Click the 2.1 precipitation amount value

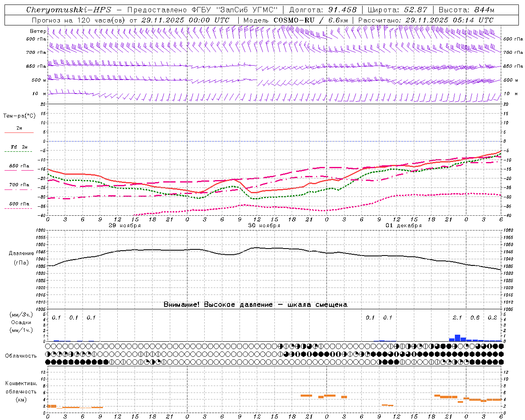pos(457,317)
